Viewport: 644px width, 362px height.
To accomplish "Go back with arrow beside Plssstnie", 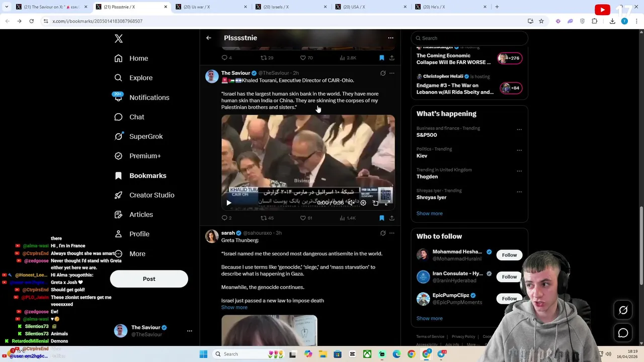I will pyautogui.click(x=209, y=38).
